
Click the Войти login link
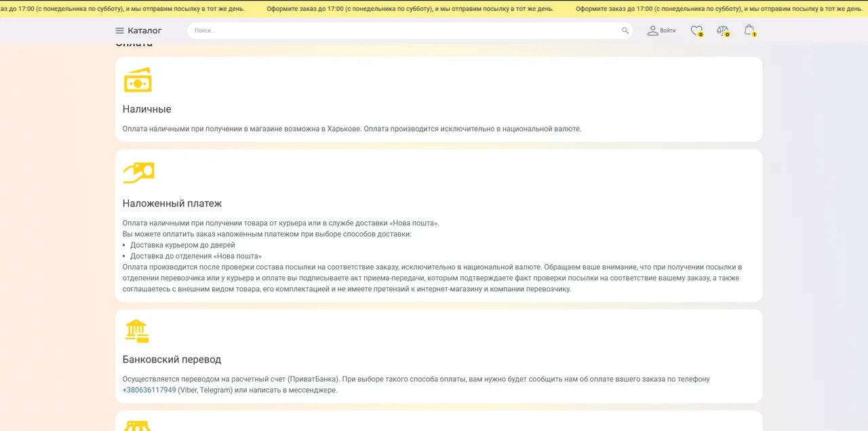[668, 31]
